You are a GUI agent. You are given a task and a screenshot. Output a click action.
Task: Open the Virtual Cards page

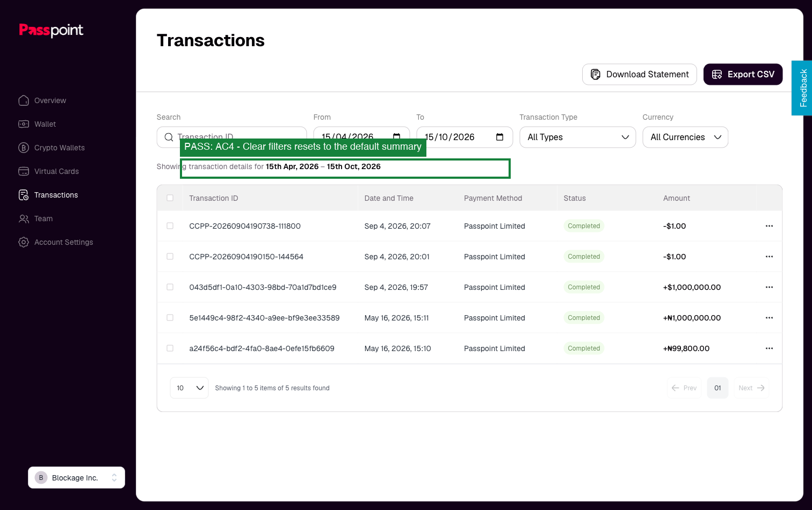[x=48, y=171]
